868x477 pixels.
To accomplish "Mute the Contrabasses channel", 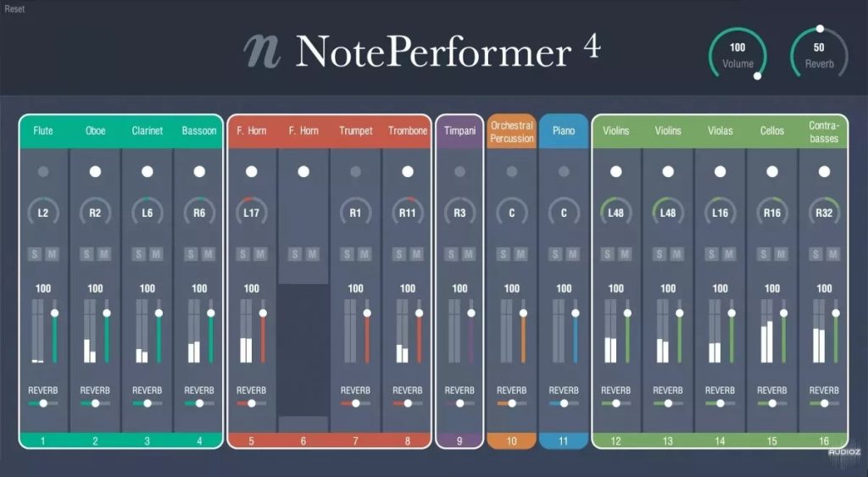I will 832,254.
